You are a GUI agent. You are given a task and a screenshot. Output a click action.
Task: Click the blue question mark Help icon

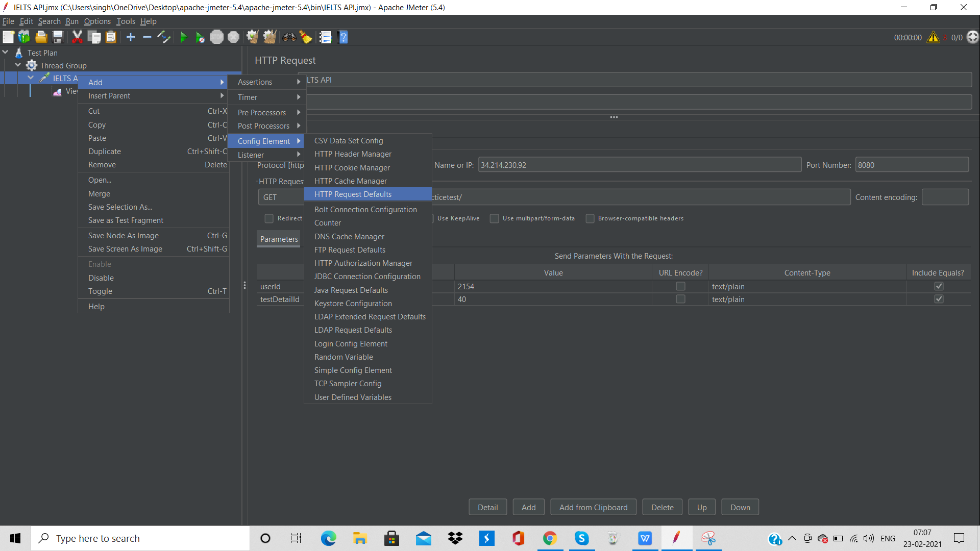pyautogui.click(x=343, y=37)
